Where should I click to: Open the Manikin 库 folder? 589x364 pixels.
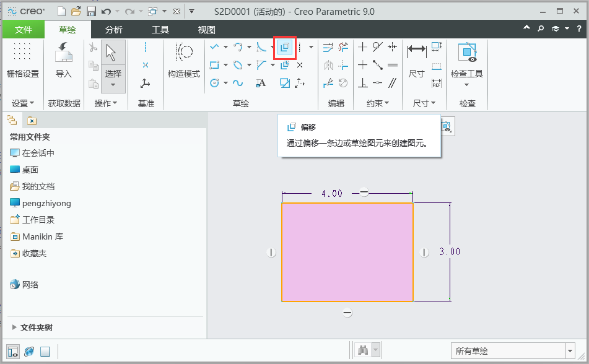(37, 236)
